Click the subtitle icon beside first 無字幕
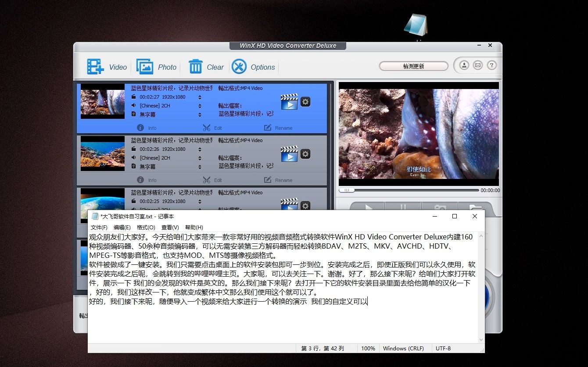Viewport: 588px width, 367px height. (x=134, y=114)
